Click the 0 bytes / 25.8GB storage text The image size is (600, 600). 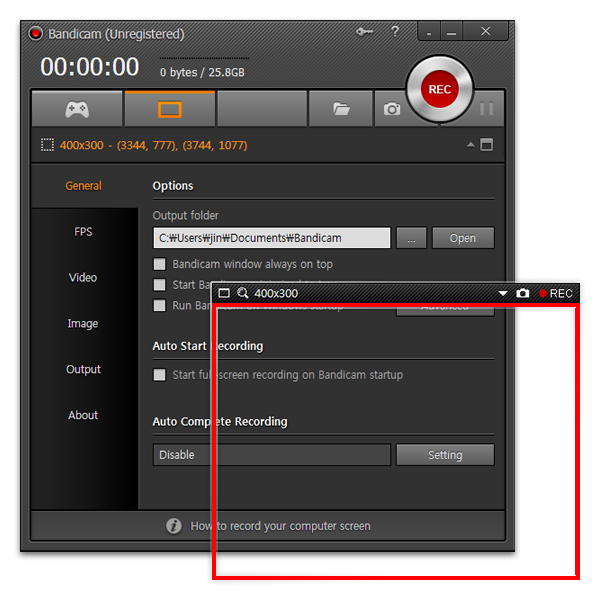pyautogui.click(x=202, y=72)
